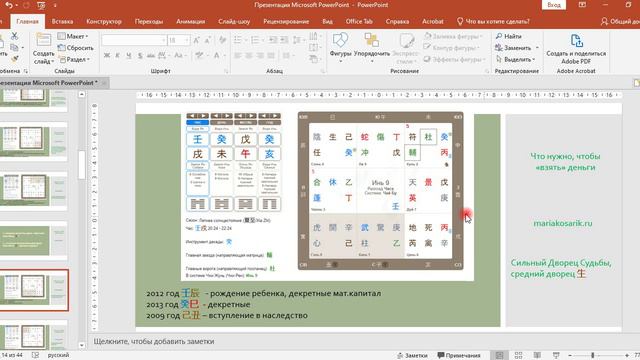
Task: Click the Найти find button
Action: tap(509, 36)
